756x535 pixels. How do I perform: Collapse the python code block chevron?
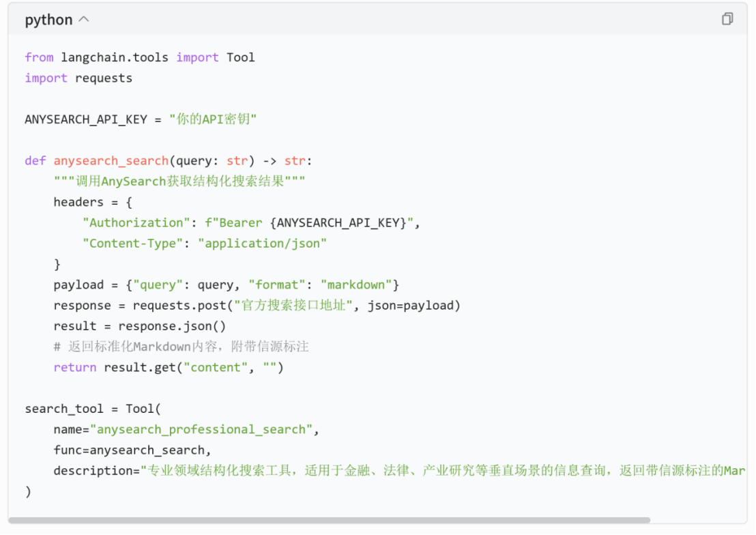[x=84, y=19]
